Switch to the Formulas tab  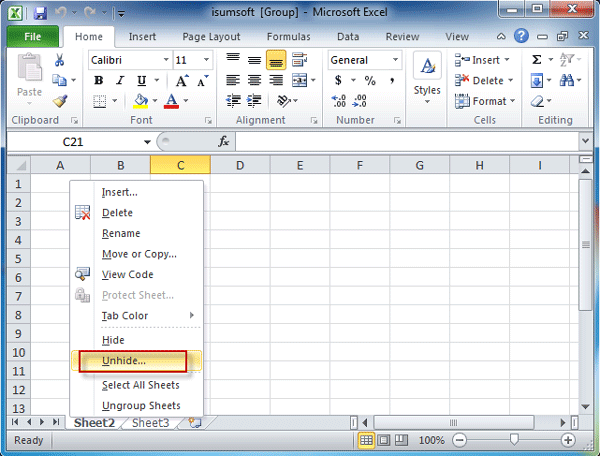point(289,37)
